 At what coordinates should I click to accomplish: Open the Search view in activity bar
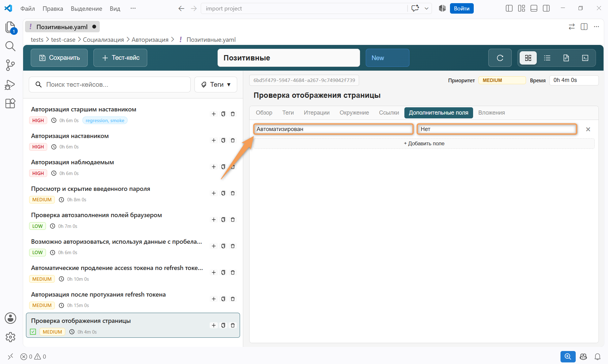(x=10, y=46)
